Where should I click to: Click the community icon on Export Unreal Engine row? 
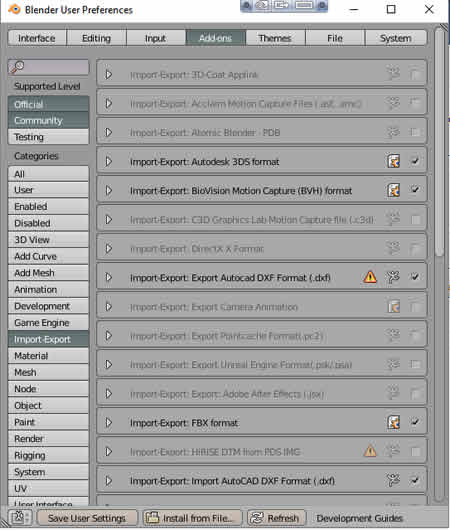click(393, 364)
